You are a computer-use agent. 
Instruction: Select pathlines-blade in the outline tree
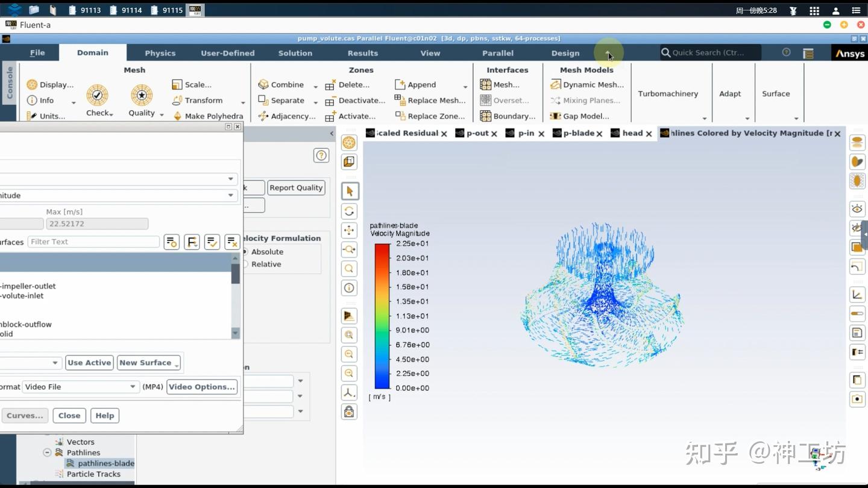pyautogui.click(x=105, y=463)
